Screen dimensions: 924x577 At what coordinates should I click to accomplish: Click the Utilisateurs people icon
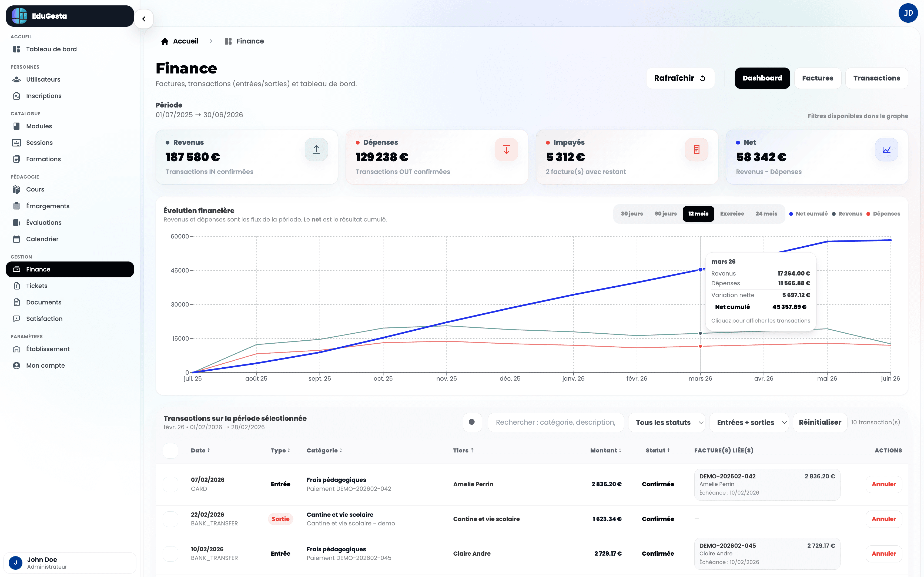[x=16, y=79]
